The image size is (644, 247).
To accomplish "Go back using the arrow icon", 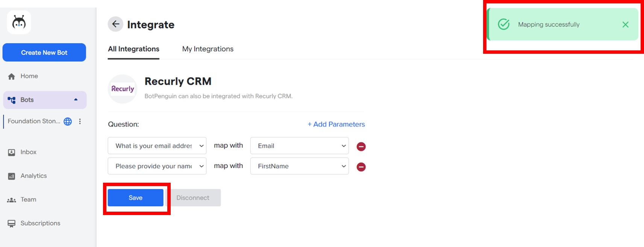I will 115,24.
